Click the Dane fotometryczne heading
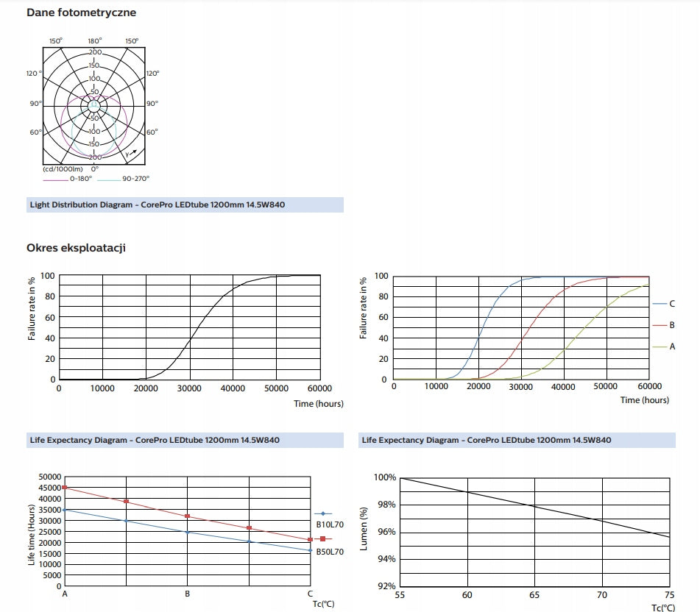Image resolution: width=700 pixels, height=612 pixels. click(81, 13)
